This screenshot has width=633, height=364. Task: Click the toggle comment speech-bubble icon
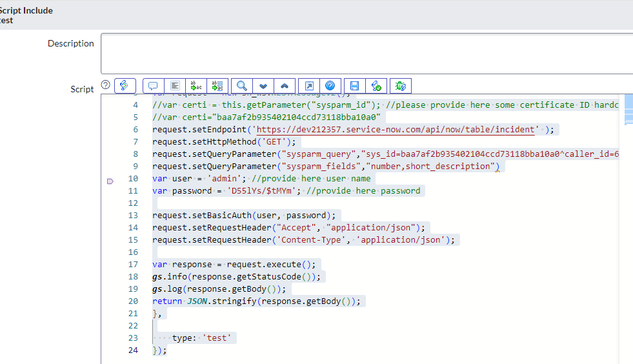(153, 86)
